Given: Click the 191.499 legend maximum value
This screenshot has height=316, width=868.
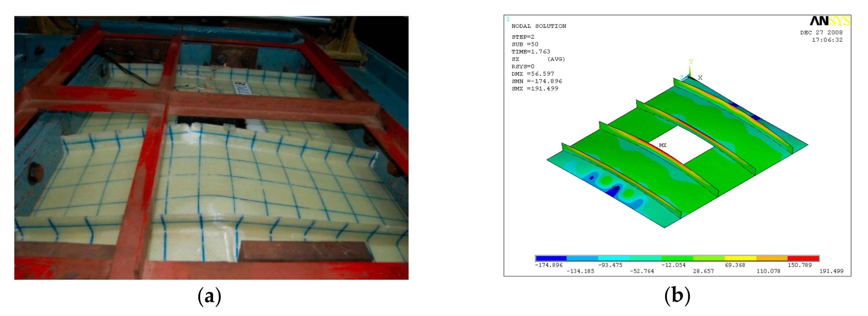Looking at the screenshot, I should (831, 271).
